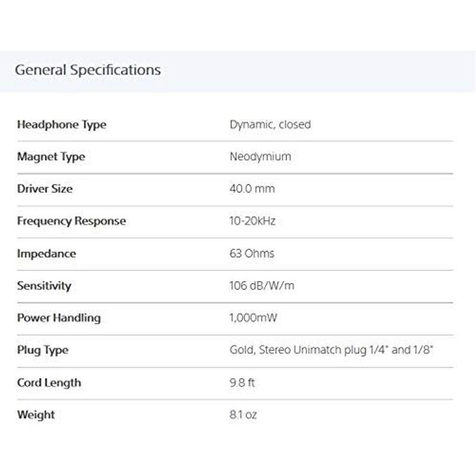Click the 63 Ohms value
The width and height of the screenshot is (476, 476).
point(252,253)
